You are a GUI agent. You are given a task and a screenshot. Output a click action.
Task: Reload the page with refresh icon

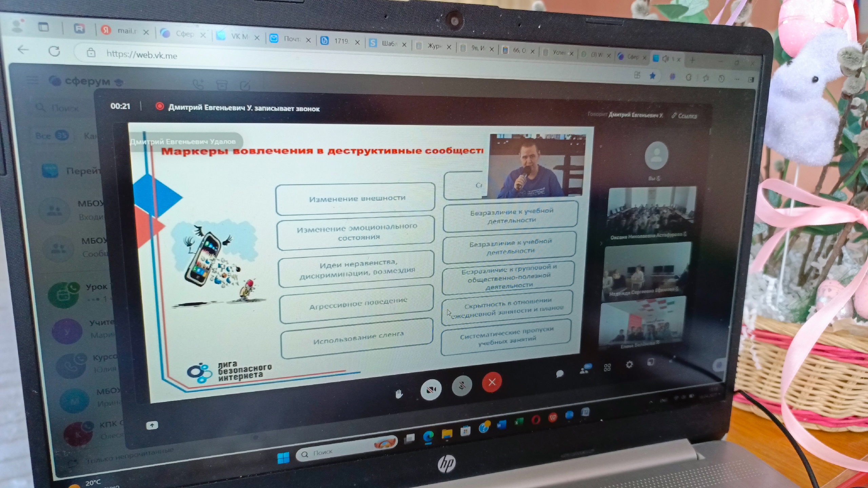pyautogui.click(x=54, y=52)
